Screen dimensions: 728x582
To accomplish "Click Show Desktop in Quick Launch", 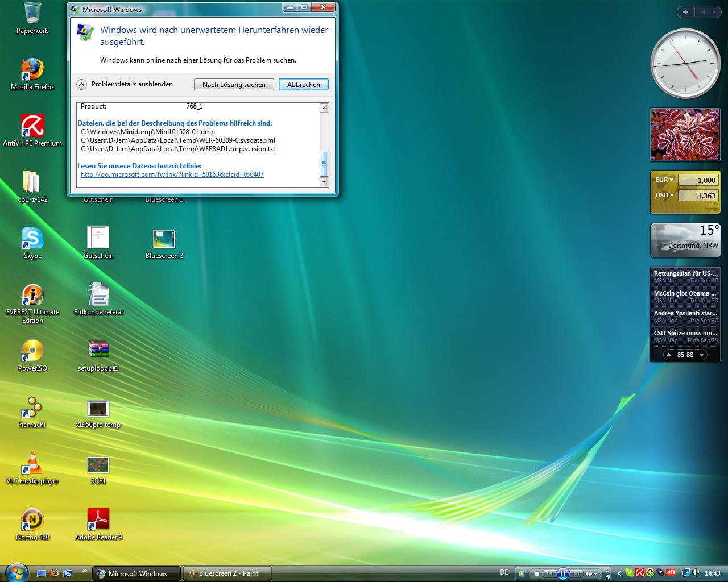I will (42, 573).
